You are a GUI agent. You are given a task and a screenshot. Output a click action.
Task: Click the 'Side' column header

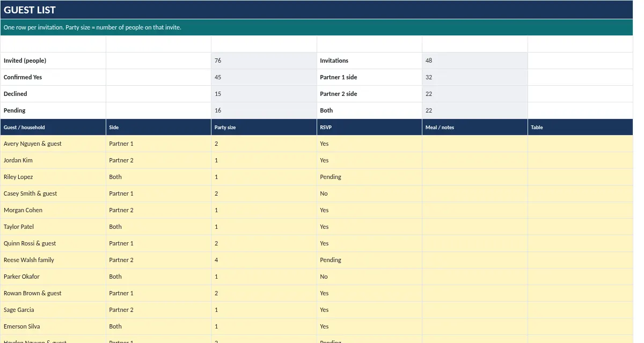158,127
